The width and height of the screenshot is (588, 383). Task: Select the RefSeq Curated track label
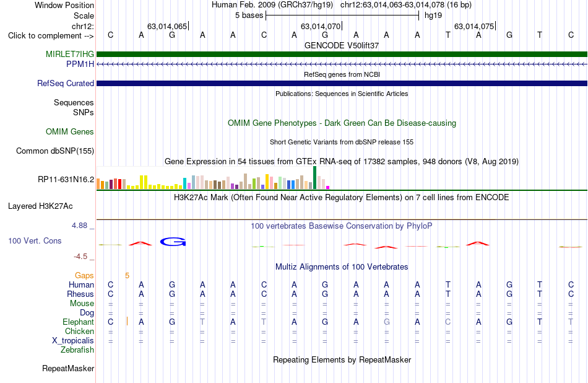(66, 84)
